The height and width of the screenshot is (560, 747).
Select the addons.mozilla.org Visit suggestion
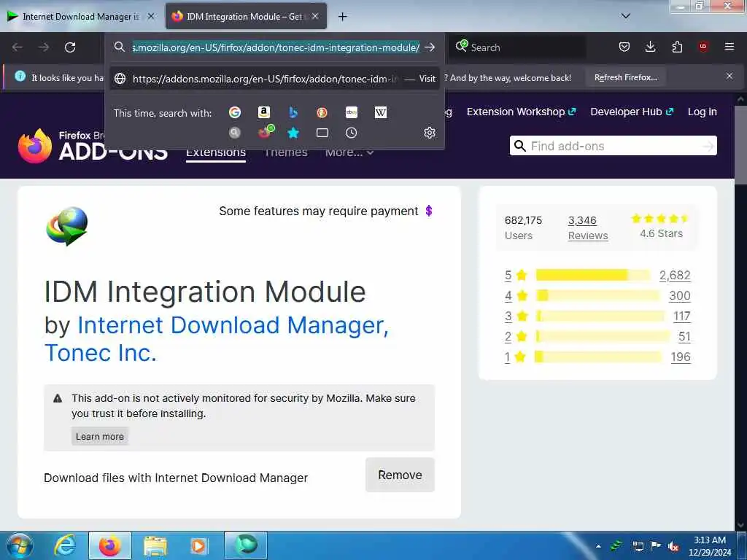pyautogui.click(x=275, y=79)
